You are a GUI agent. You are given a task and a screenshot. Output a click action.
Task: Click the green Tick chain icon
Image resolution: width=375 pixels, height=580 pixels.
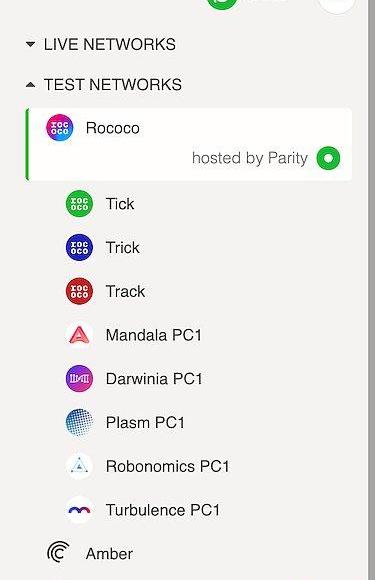tap(79, 203)
